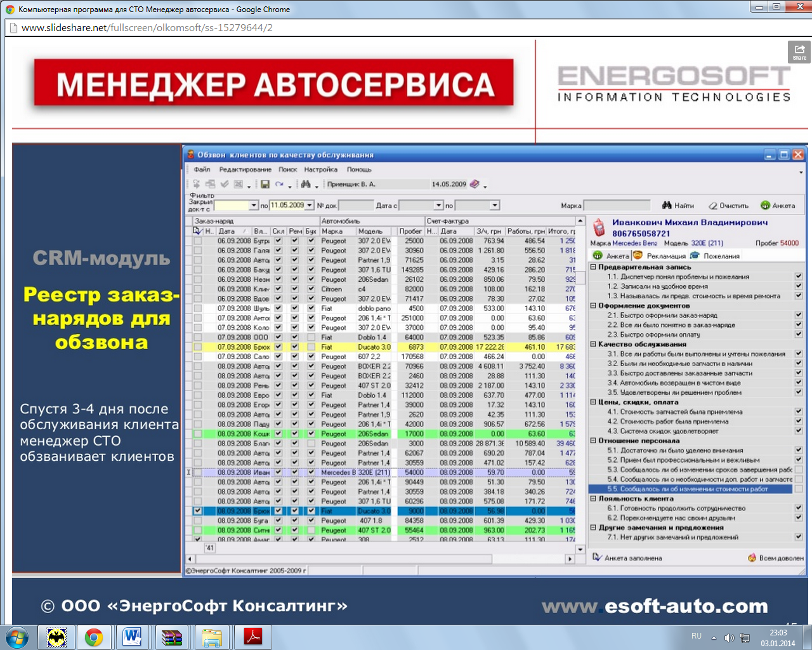Collapse the 'Цены, скидки, оплата' section

click(593, 402)
